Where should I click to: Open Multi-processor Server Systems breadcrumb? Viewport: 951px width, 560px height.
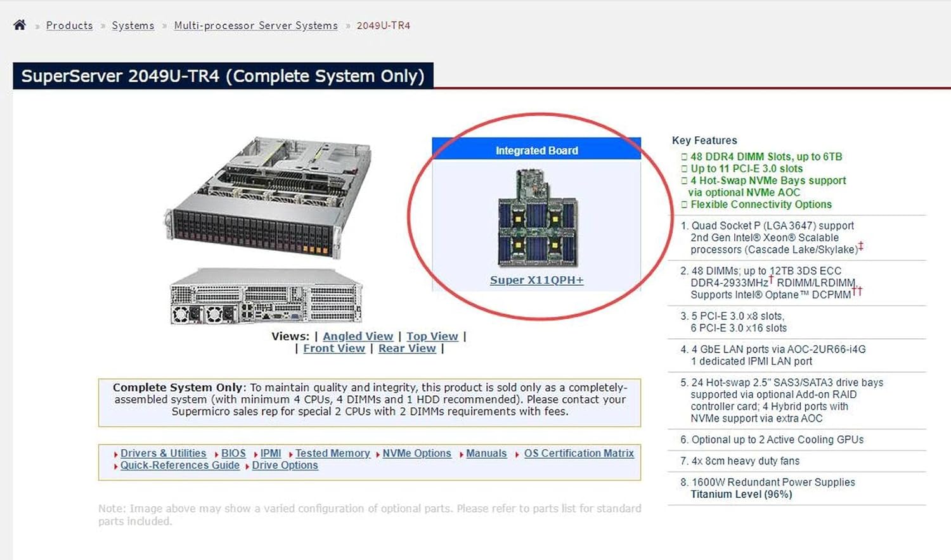point(256,25)
